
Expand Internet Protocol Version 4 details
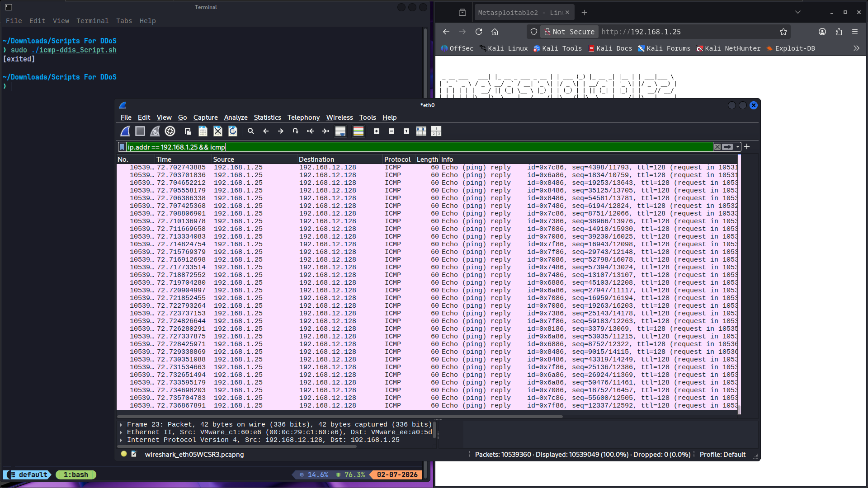pyautogui.click(x=121, y=440)
